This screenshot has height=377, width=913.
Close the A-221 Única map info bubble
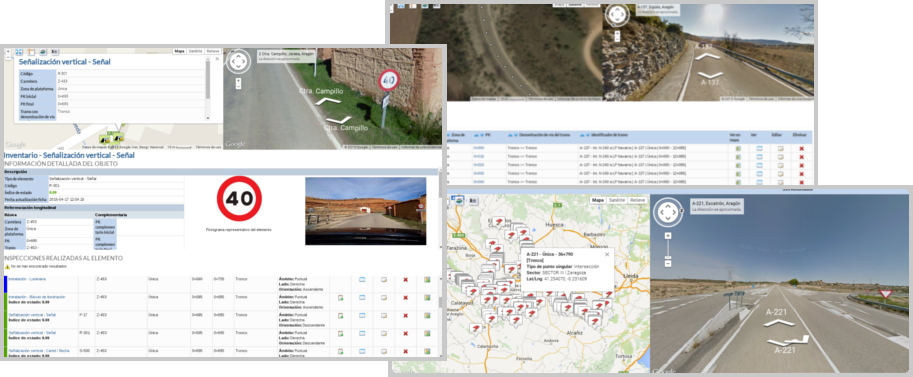pos(607,254)
